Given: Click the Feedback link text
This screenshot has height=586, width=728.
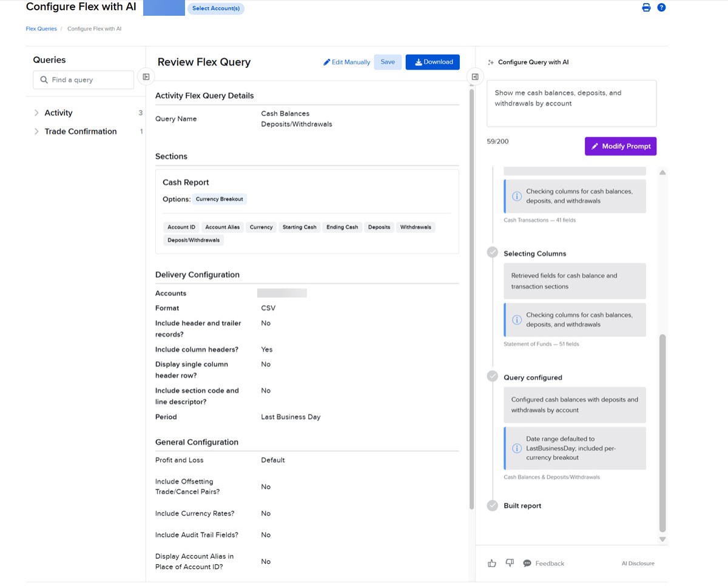Looking at the screenshot, I should click(x=550, y=564).
